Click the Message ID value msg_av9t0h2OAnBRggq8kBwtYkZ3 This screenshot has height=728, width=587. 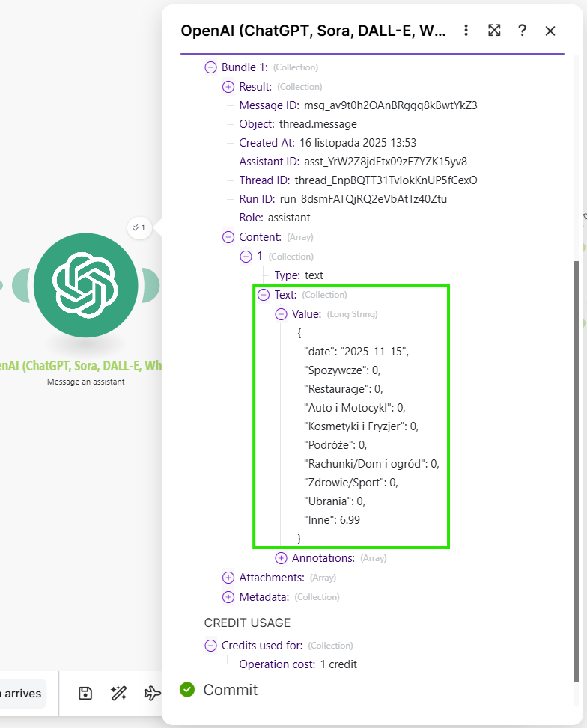click(x=390, y=105)
